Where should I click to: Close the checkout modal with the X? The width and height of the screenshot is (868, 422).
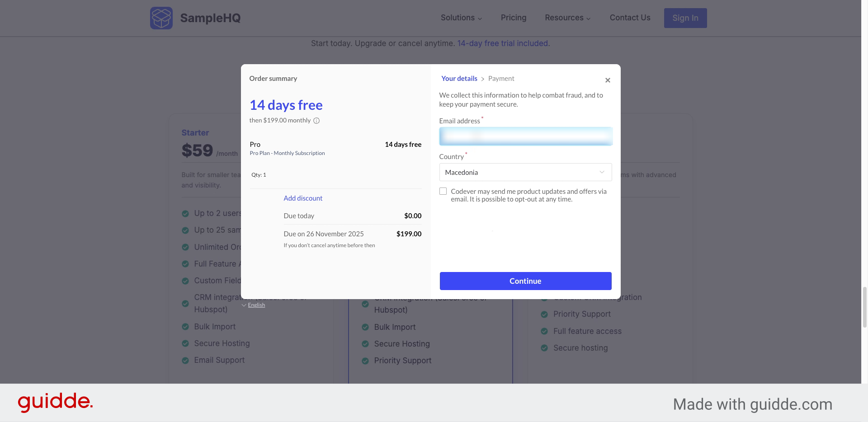click(x=608, y=80)
